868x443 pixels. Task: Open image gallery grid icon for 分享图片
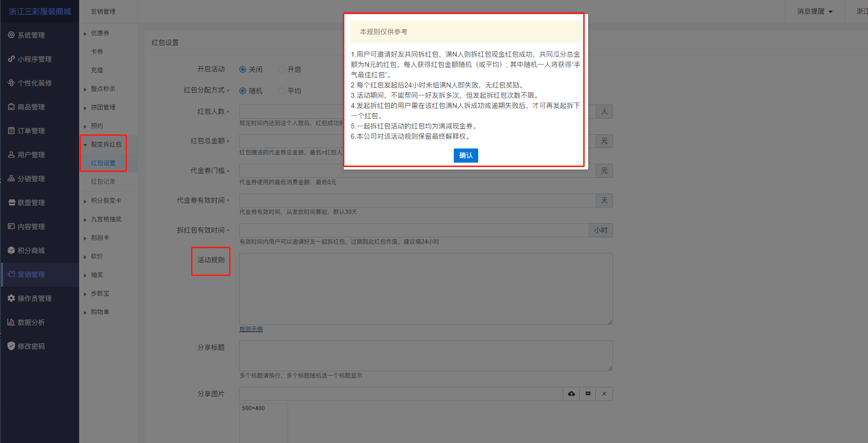[588, 394]
